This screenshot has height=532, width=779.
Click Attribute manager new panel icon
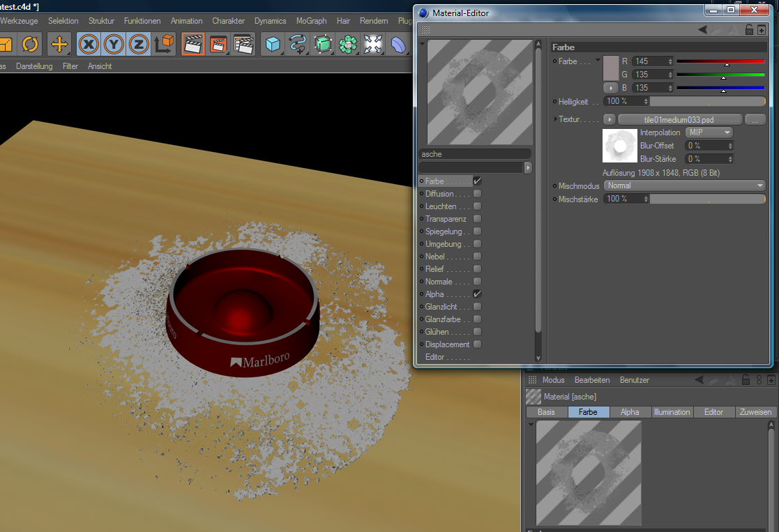(771, 380)
